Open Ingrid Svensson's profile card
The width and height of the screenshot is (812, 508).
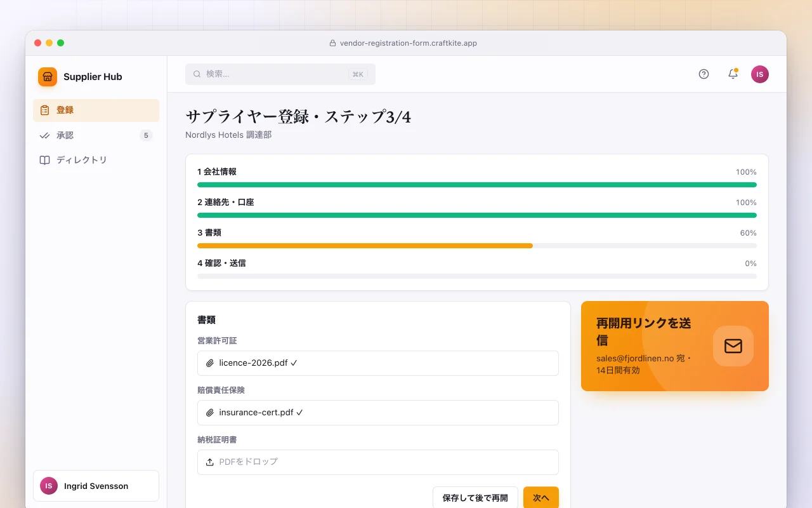click(x=96, y=486)
